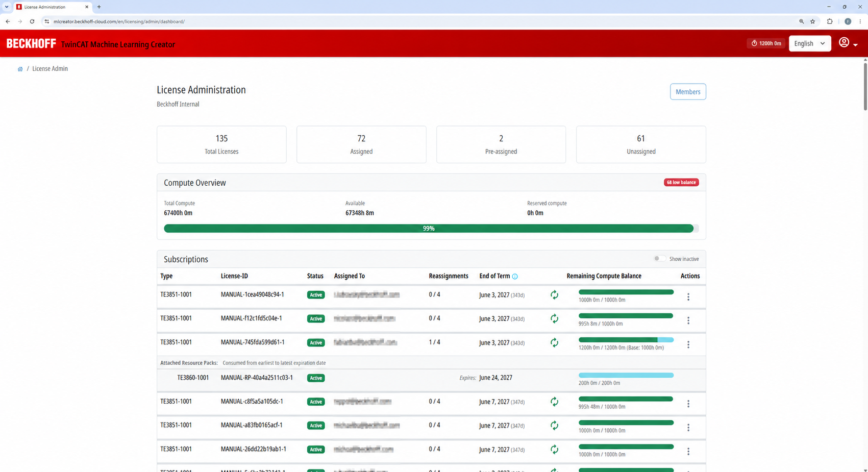Open actions menu for MANUAL-26dd22b19ab1-1
This screenshot has height=472, width=868.
tap(688, 452)
